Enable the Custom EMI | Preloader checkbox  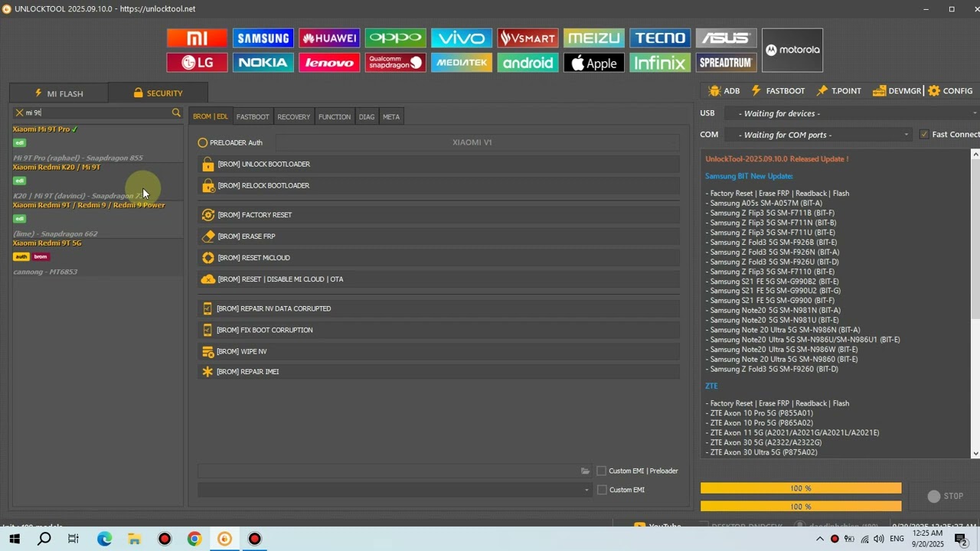point(602,471)
